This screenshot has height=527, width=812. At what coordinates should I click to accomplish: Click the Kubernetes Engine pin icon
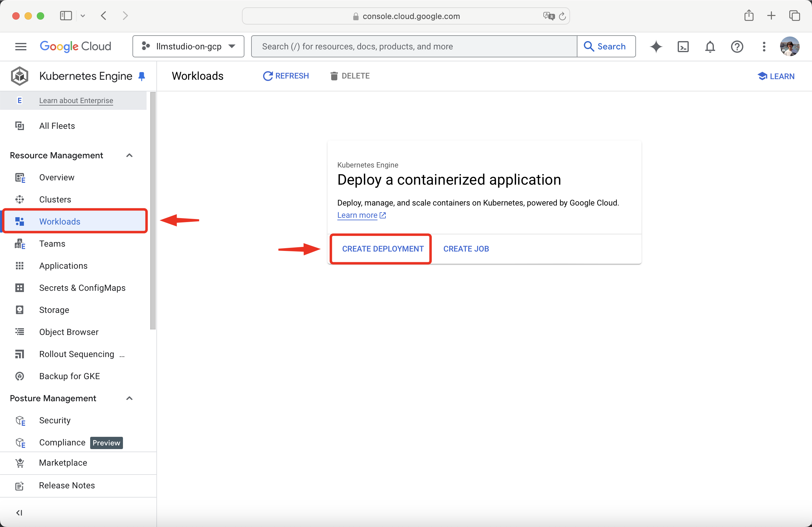142,76
